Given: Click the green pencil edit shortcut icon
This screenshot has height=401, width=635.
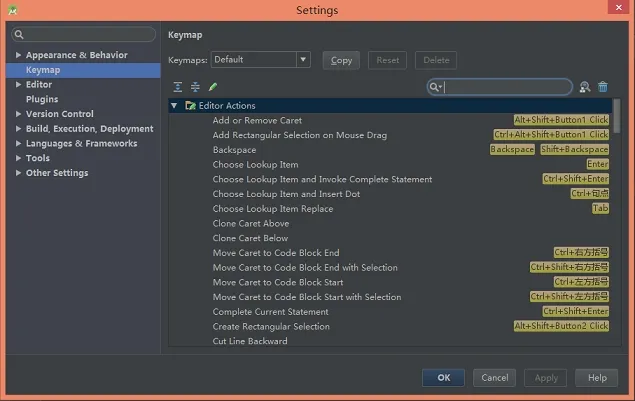Looking at the screenshot, I should tap(213, 87).
